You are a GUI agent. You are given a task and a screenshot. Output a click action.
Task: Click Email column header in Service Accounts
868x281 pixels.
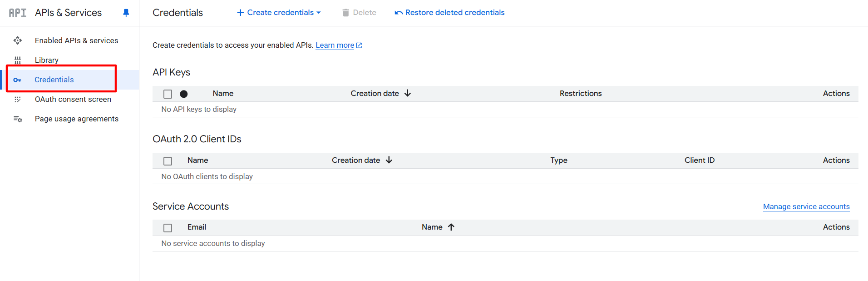point(197,227)
